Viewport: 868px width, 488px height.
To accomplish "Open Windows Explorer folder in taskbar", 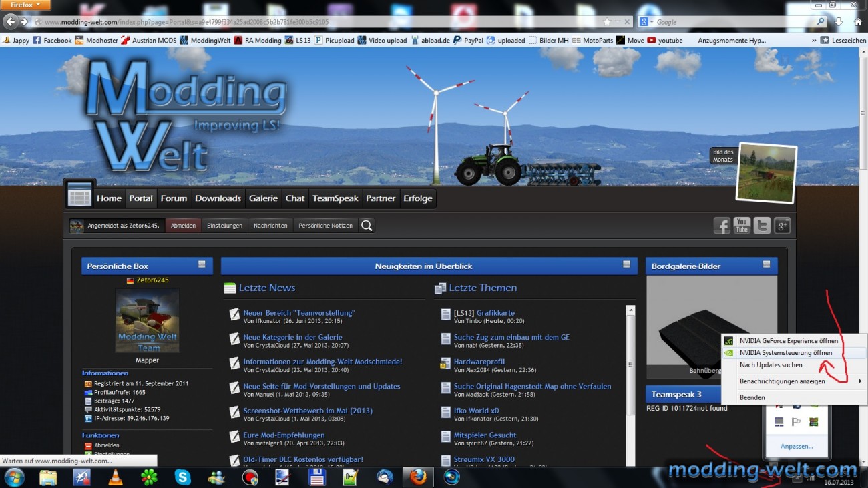I will tap(48, 477).
